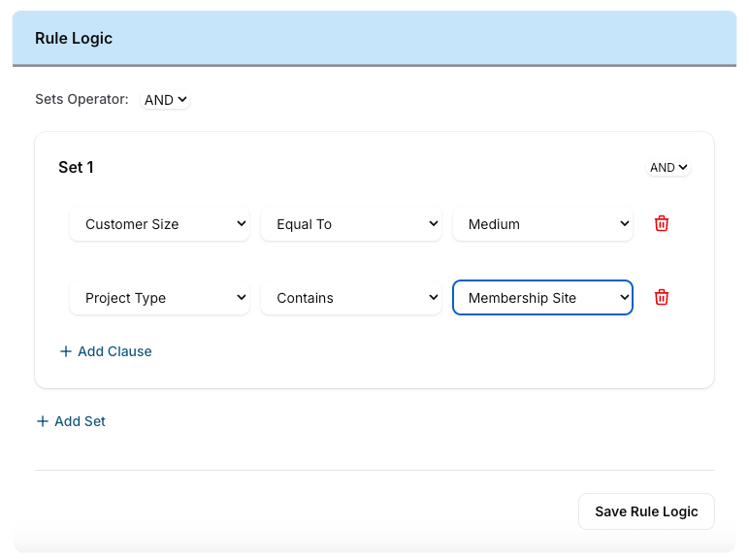Open the Project Type field dropdown
749x560 pixels.
pyautogui.click(x=159, y=298)
